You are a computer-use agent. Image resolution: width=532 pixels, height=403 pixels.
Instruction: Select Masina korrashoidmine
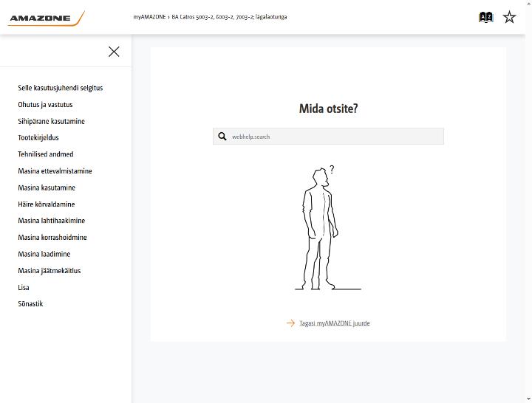[x=52, y=237]
